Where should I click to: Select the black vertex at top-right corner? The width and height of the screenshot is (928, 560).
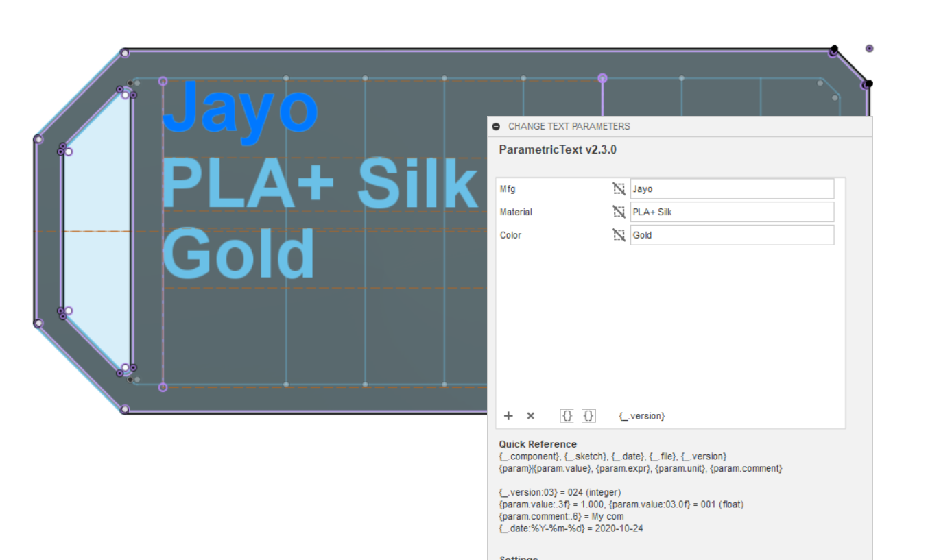(x=833, y=49)
